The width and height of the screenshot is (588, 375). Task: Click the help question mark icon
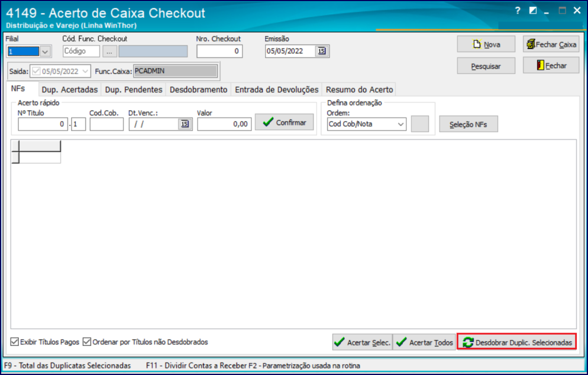pos(518,11)
